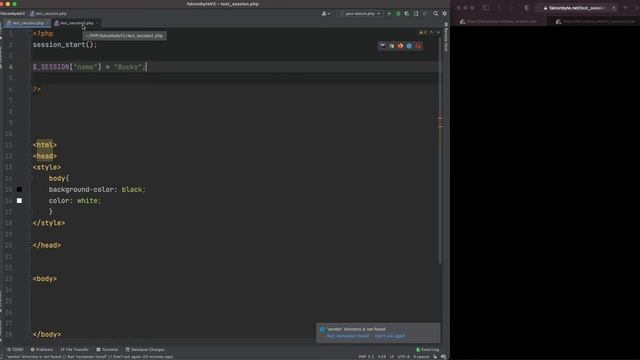Select the first Safari browser tab

pos(498,21)
